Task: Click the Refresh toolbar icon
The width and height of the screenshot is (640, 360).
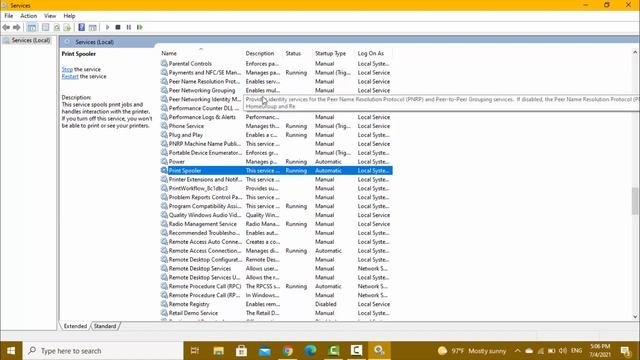Action: pos(57,27)
